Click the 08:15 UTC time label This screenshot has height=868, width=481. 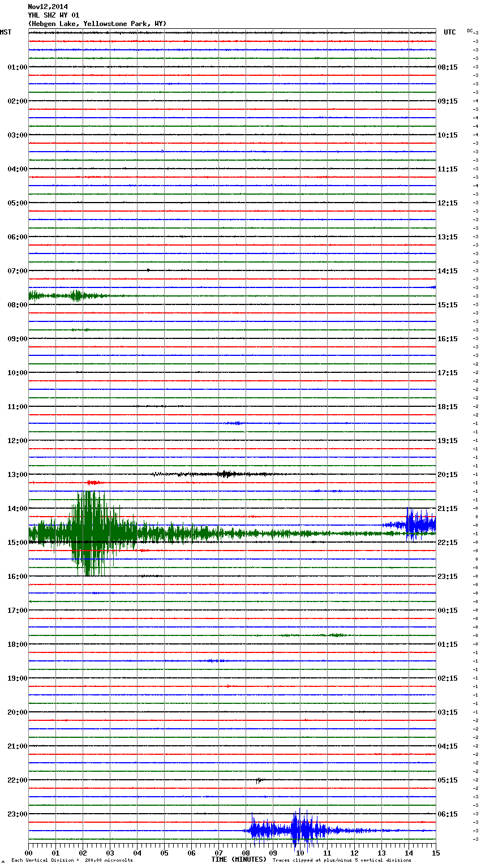coord(448,67)
